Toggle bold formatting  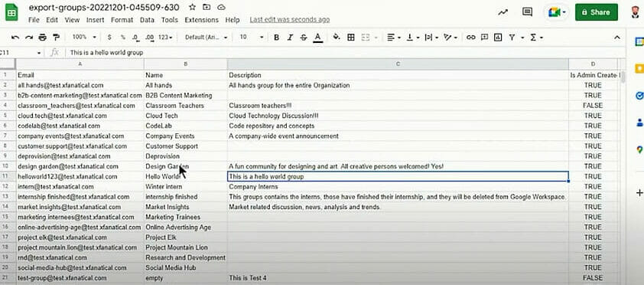click(x=276, y=38)
